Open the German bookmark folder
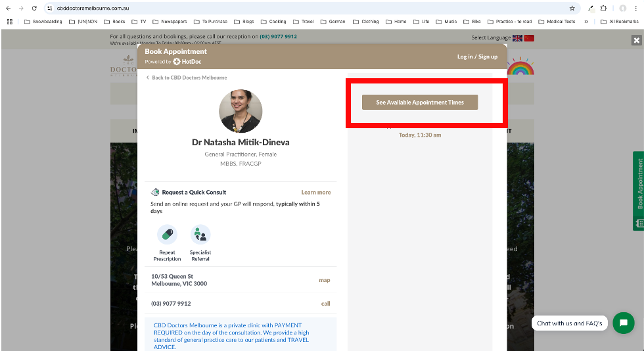Viewport: 644px width, 351px height. (333, 22)
